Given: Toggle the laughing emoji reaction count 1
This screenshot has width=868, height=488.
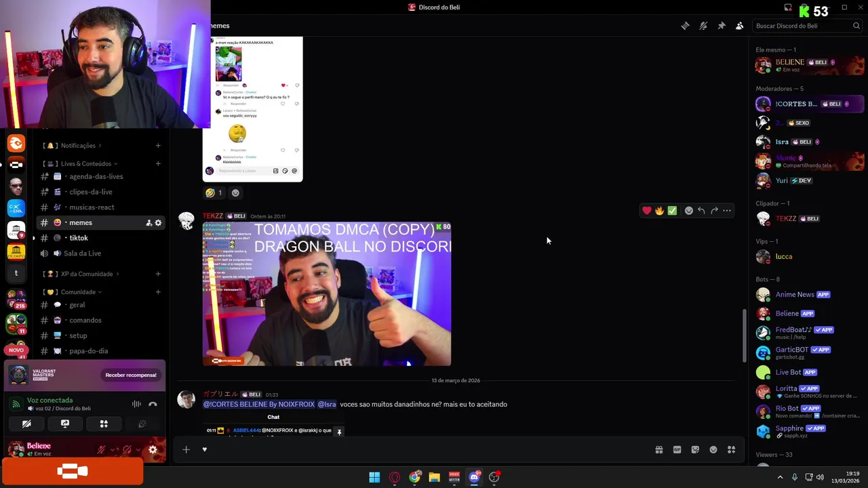Looking at the screenshot, I should click(x=214, y=193).
